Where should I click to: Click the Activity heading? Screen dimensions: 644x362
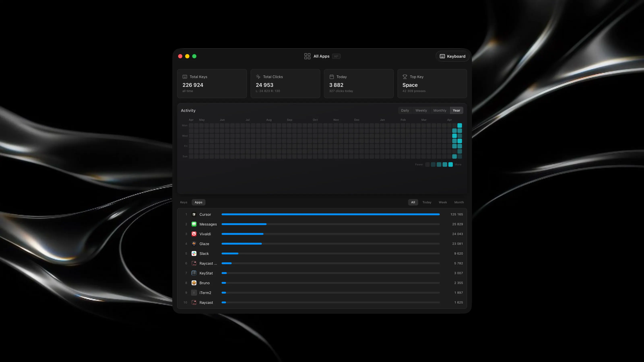188,110
